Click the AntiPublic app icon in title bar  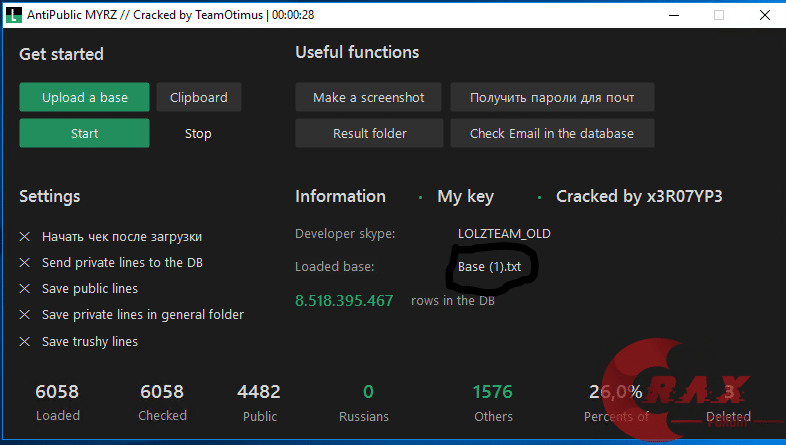click(14, 15)
